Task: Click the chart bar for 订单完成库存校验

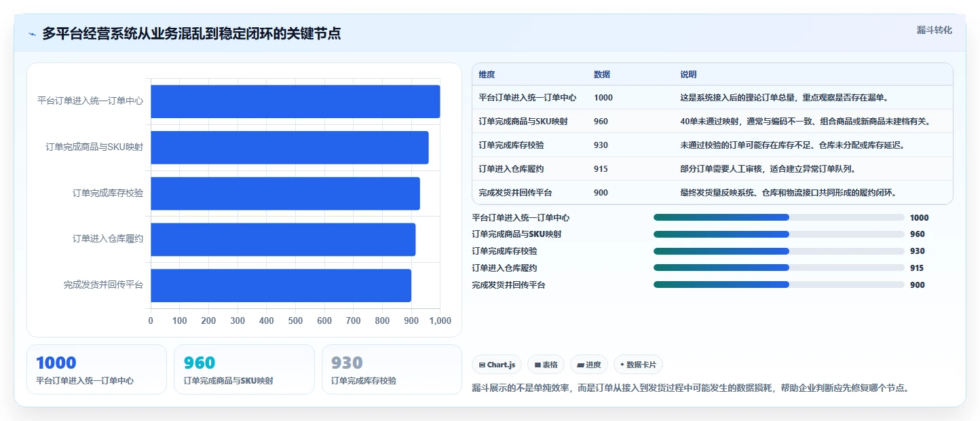Action: tap(285, 194)
